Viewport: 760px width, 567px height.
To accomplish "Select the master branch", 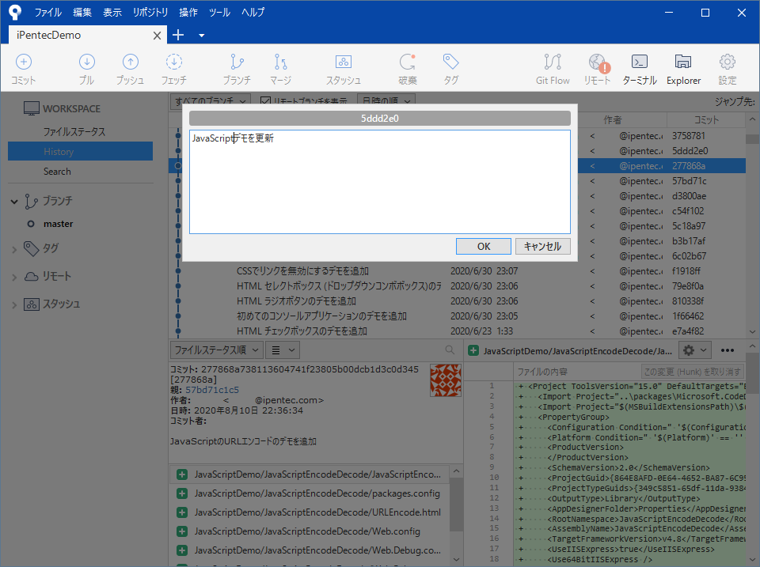I will 58,224.
